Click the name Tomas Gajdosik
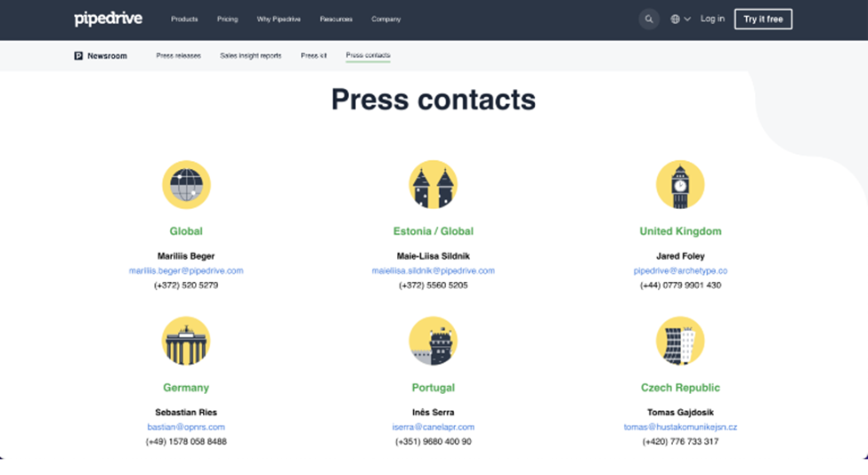 point(680,413)
